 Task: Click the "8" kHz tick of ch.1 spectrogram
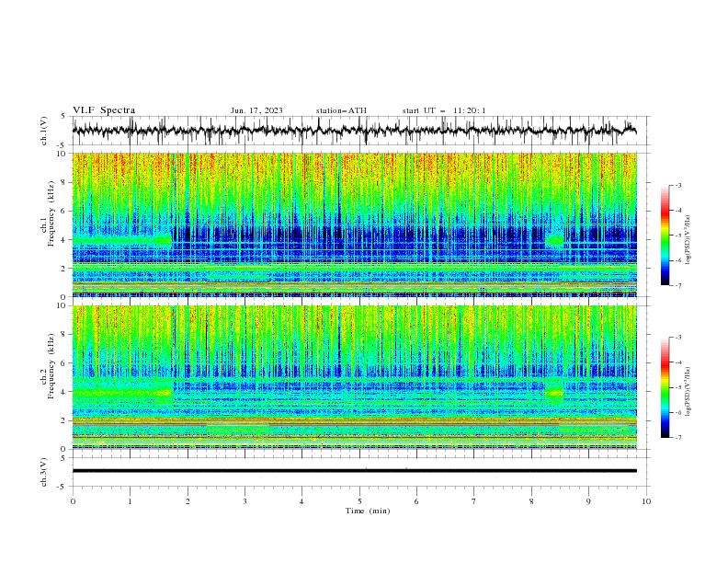63,182
